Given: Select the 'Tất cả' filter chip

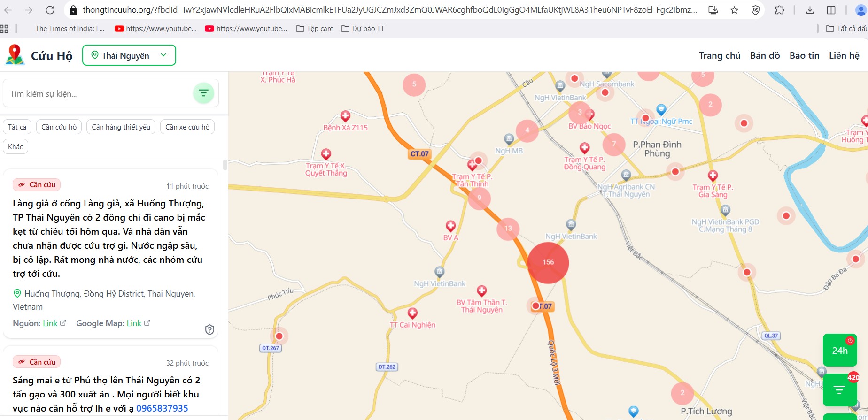Looking at the screenshot, I should 17,127.
